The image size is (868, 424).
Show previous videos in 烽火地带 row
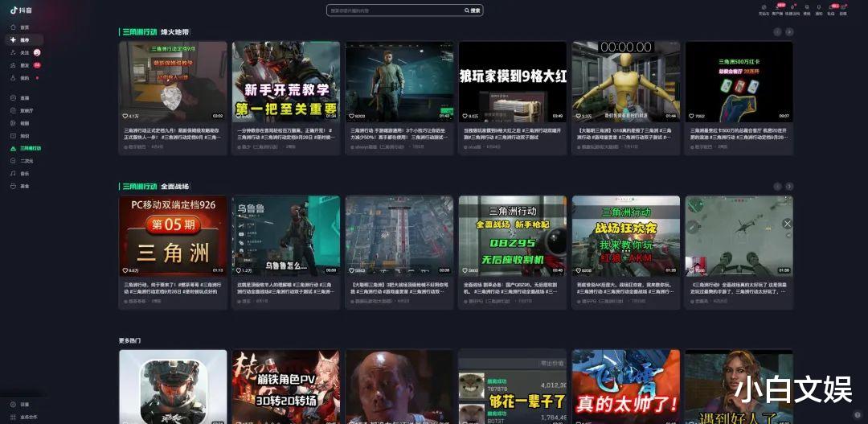777,32
